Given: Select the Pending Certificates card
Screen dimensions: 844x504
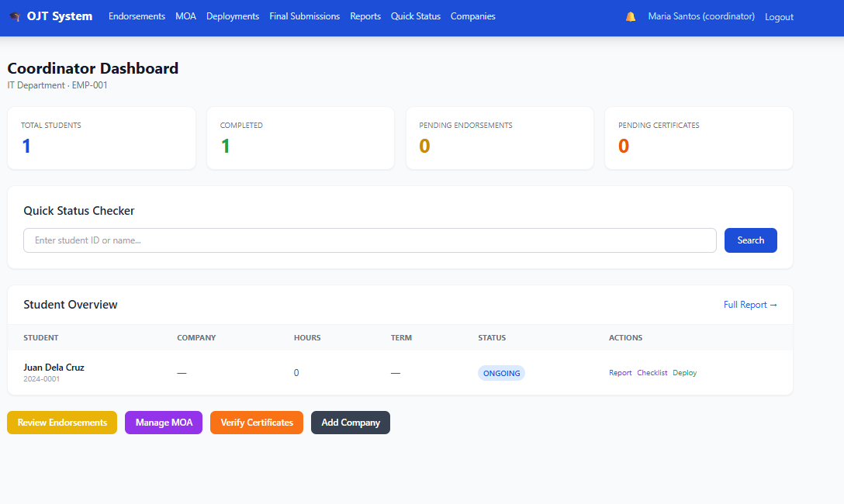Looking at the screenshot, I should (699, 138).
